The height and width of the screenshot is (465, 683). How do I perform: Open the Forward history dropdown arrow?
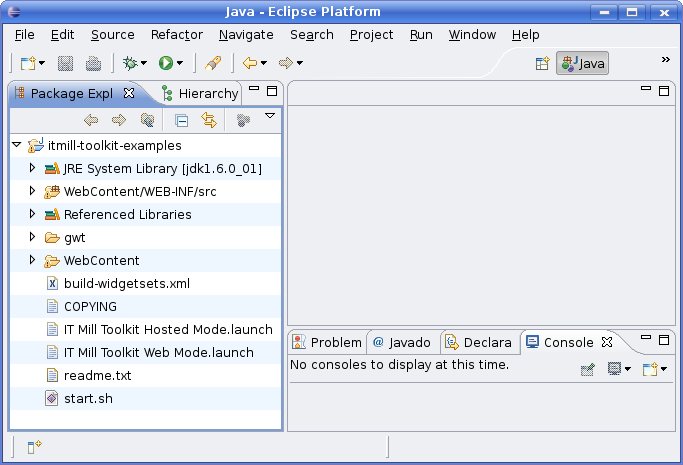300,64
